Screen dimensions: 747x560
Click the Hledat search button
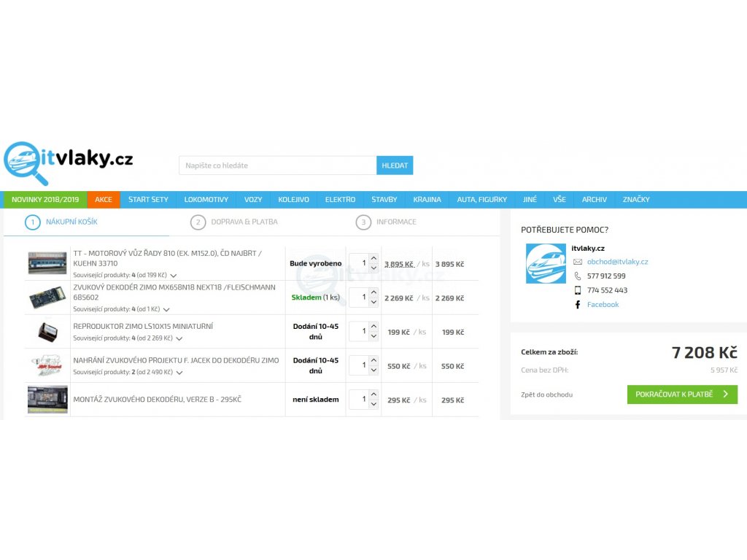coord(395,166)
